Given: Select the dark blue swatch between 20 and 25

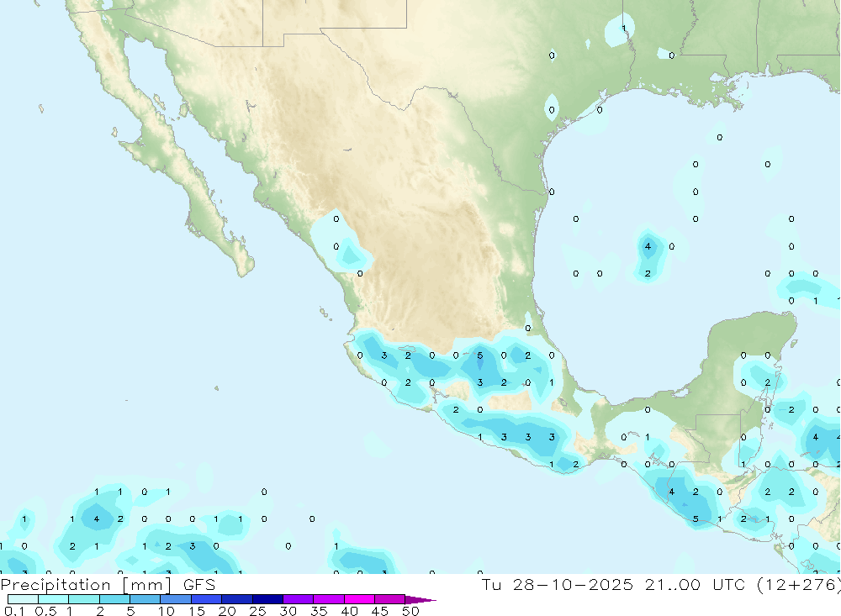Looking at the screenshot, I should (236, 599).
